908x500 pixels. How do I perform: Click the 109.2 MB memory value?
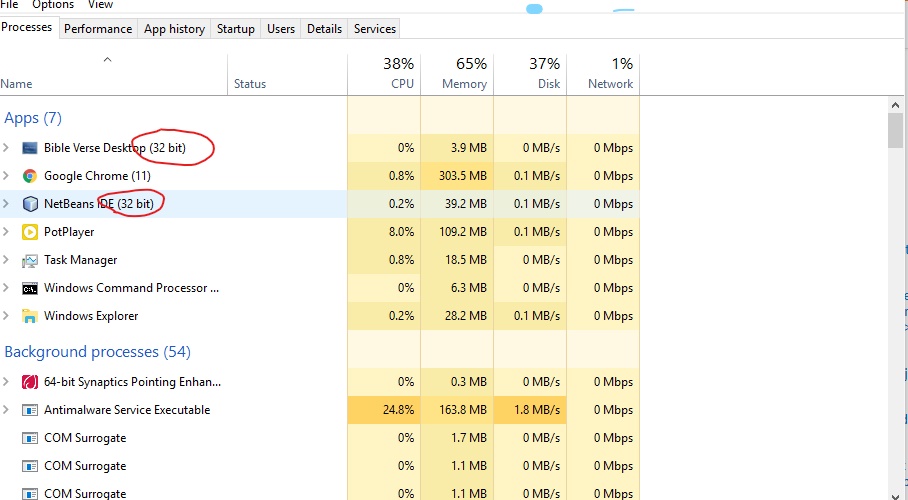463,232
